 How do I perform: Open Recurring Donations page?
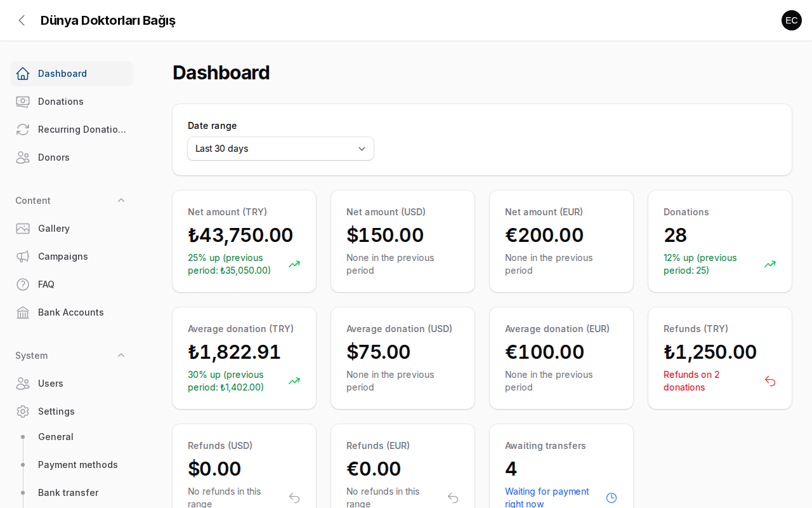[71, 130]
